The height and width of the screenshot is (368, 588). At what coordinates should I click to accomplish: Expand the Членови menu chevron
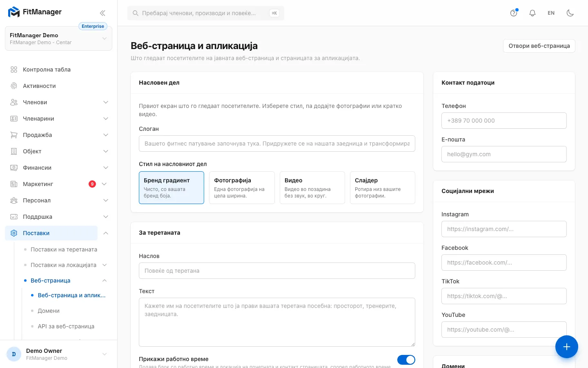coord(106,102)
